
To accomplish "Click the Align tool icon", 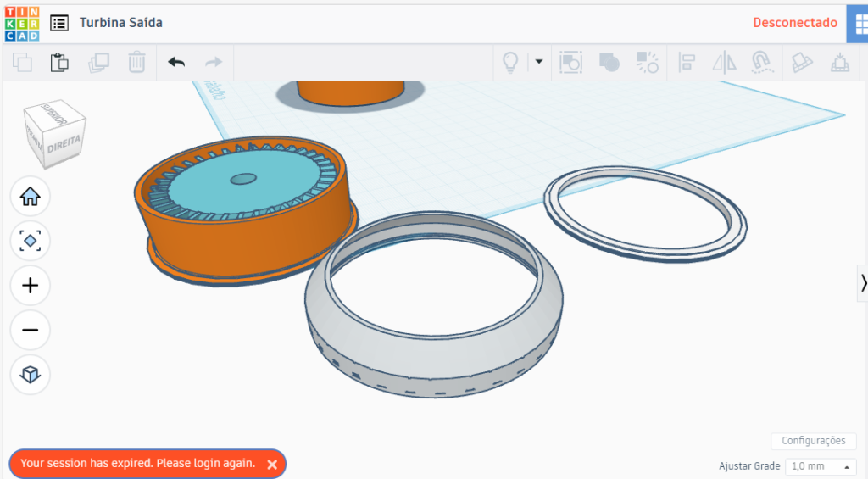I will point(687,62).
